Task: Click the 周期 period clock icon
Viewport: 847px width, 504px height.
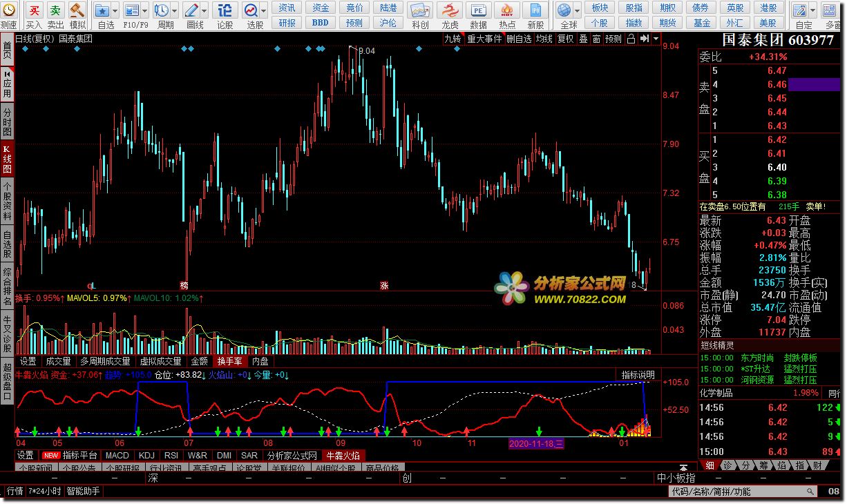Action: (160, 10)
